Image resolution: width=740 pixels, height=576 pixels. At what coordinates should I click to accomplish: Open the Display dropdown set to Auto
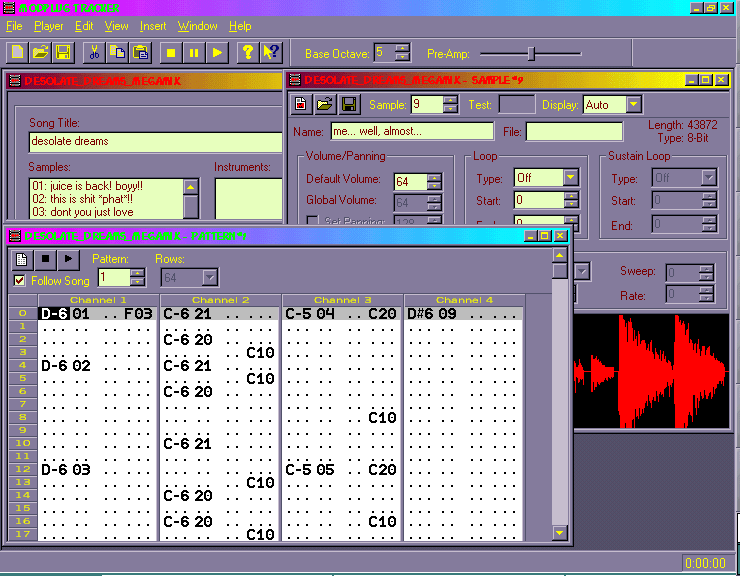pos(632,105)
